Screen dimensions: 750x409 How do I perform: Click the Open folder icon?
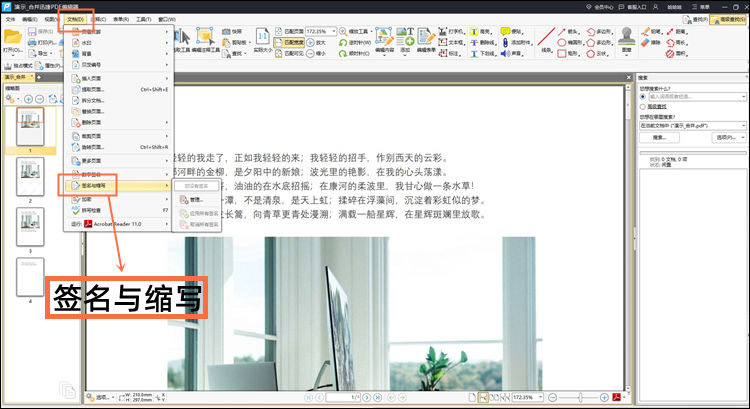[12, 37]
